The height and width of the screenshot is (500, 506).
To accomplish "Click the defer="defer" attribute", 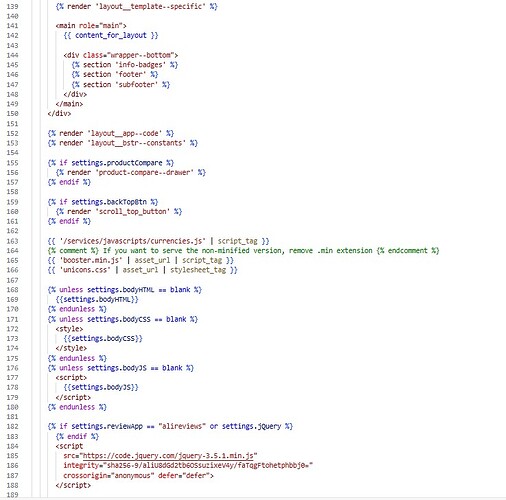I will tap(184, 476).
